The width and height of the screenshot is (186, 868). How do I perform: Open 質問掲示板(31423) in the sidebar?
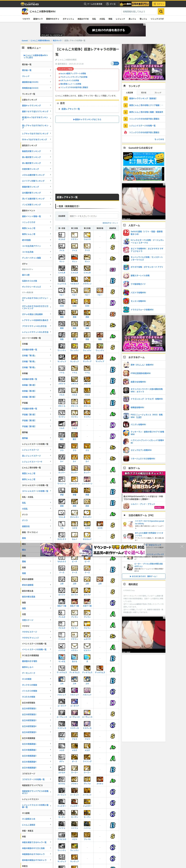pyautogui.click(x=37, y=88)
